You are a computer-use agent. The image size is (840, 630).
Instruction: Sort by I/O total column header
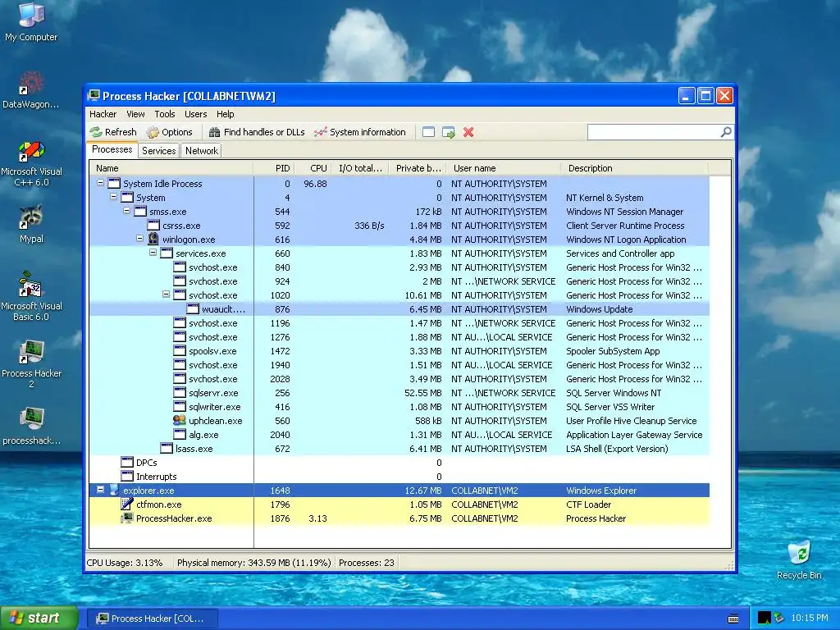click(360, 168)
